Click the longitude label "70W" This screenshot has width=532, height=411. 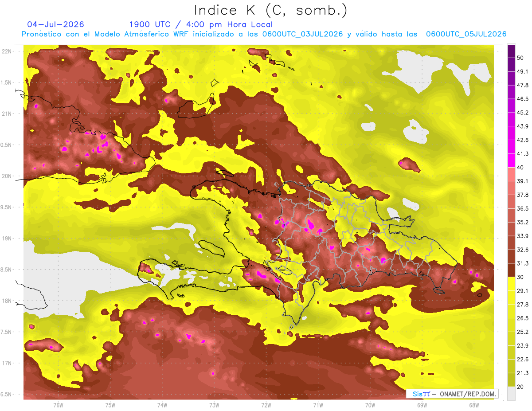[x=370, y=405]
